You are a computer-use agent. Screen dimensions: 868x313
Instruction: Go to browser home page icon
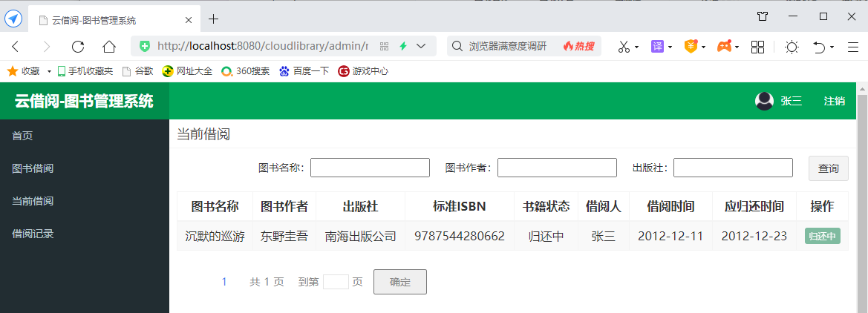pyautogui.click(x=109, y=47)
